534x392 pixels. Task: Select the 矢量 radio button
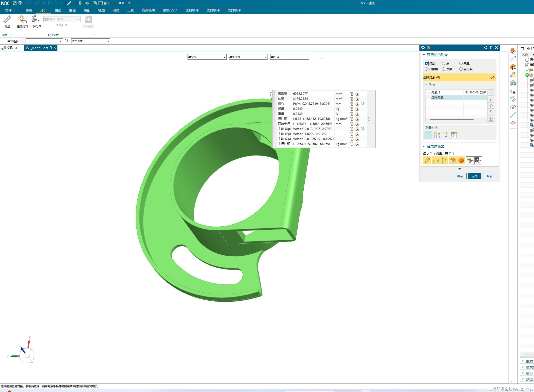pos(461,63)
